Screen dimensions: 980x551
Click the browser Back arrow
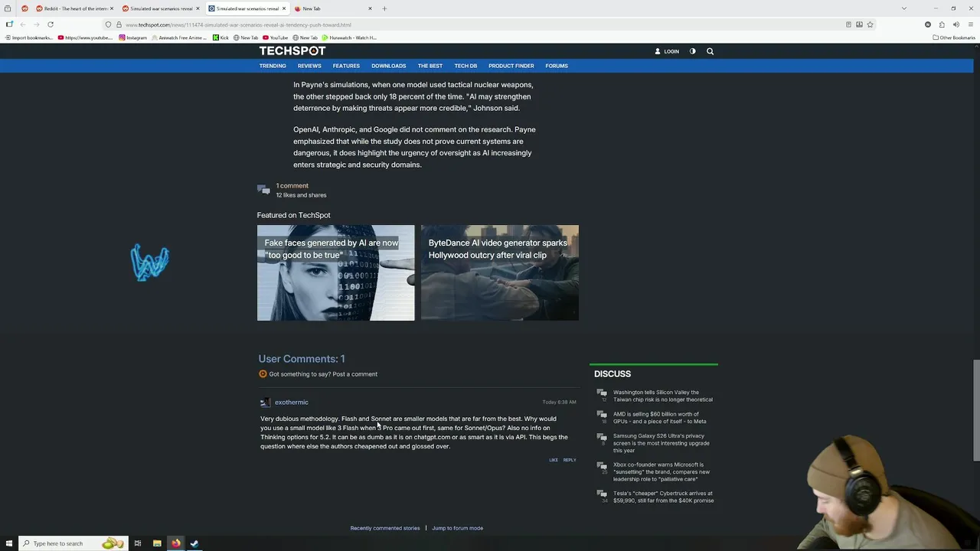coord(22,24)
